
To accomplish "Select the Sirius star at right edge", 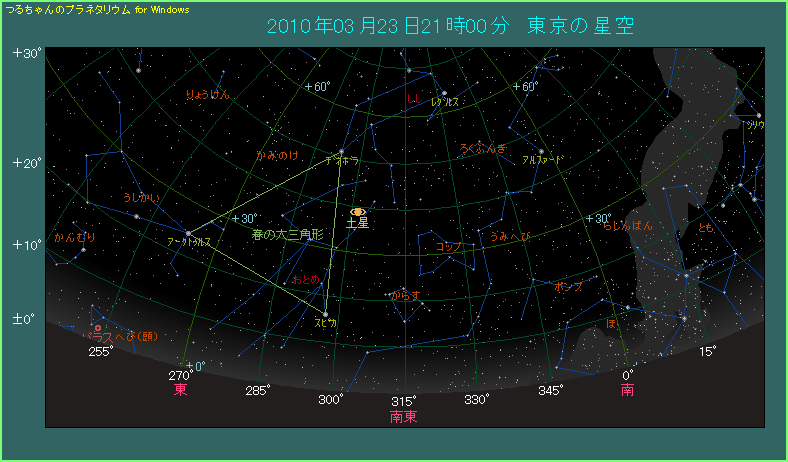I will click(x=759, y=116).
